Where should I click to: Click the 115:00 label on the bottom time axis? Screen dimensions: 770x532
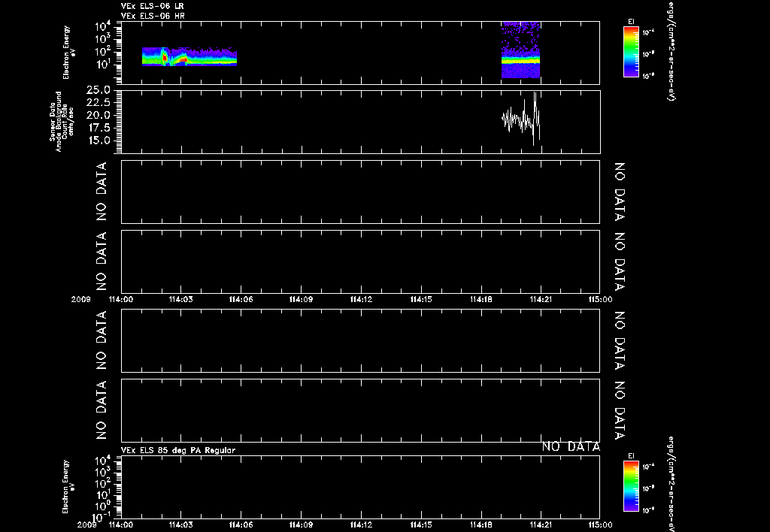click(x=600, y=525)
